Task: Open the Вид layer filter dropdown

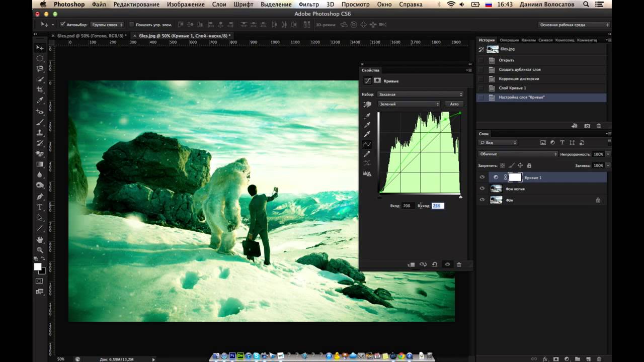Action: coord(498,143)
